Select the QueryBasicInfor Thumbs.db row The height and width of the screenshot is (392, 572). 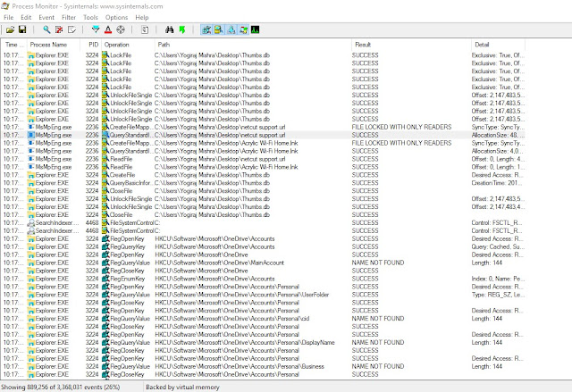264,183
